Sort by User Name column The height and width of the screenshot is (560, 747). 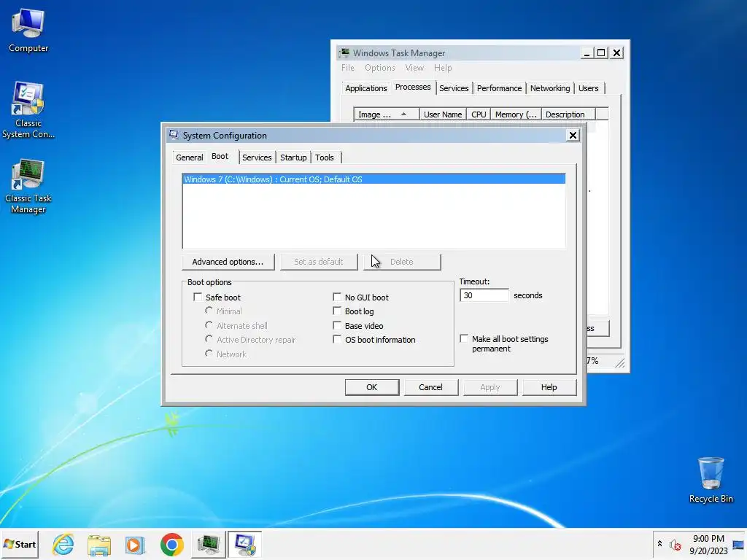[x=443, y=114]
